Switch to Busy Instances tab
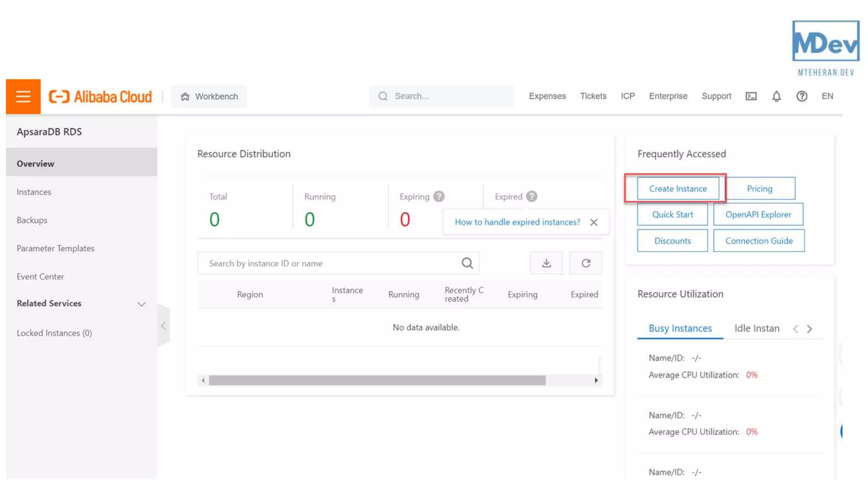Viewport: 868px width, 488px height. pyautogui.click(x=680, y=328)
